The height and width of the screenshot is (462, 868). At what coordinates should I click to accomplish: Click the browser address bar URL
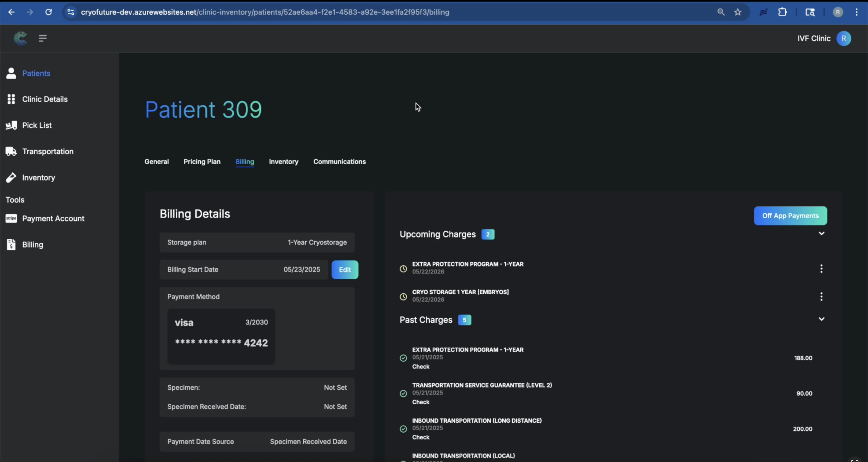coord(265,12)
